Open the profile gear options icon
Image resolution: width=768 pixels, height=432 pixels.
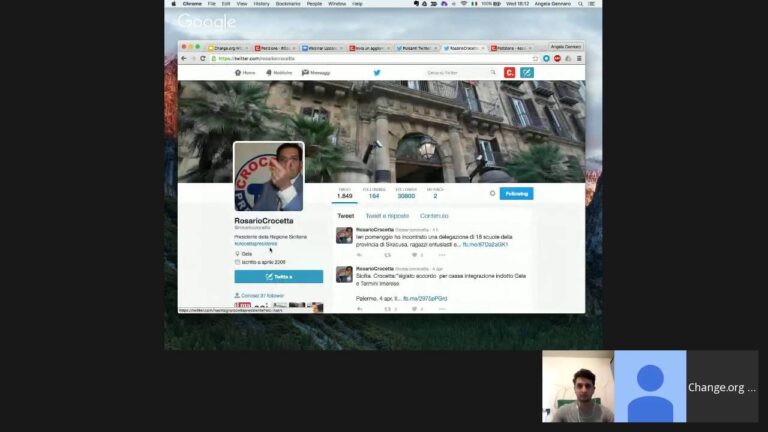coord(492,193)
